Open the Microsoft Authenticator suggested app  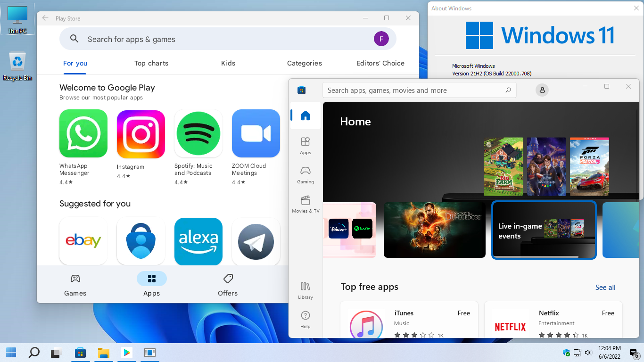click(141, 241)
